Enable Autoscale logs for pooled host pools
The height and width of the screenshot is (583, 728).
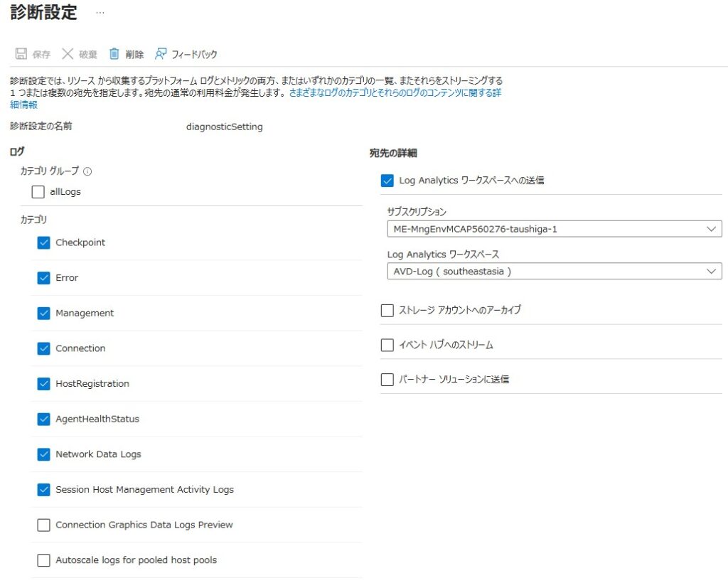pos(44,560)
